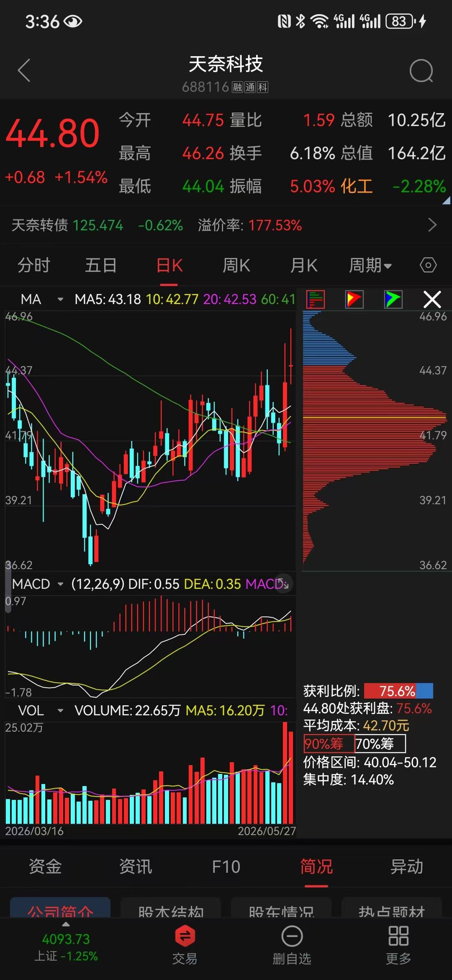The width and height of the screenshot is (452, 980).
Task: Tap the latest candlestick in K chart
Action: [291, 356]
